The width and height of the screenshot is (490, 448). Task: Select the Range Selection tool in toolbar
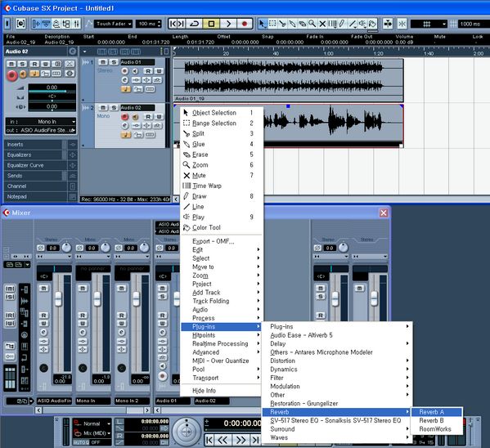click(272, 24)
